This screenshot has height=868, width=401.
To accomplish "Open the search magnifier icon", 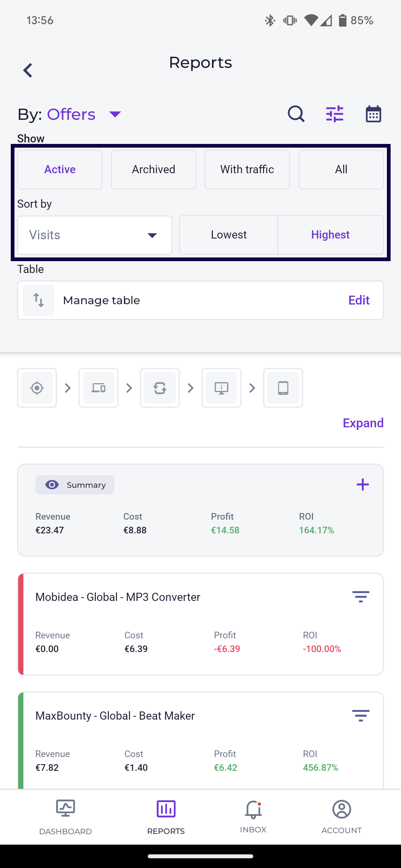I will 296,114.
